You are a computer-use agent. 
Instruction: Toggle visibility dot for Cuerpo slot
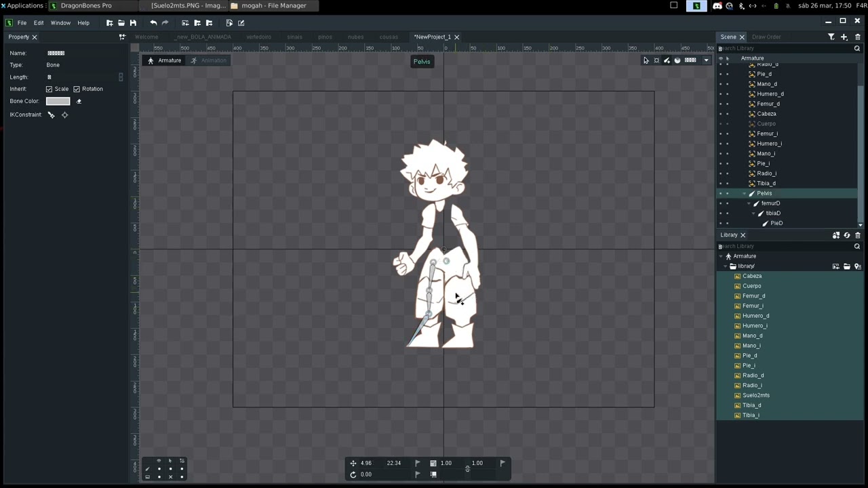[721, 124]
